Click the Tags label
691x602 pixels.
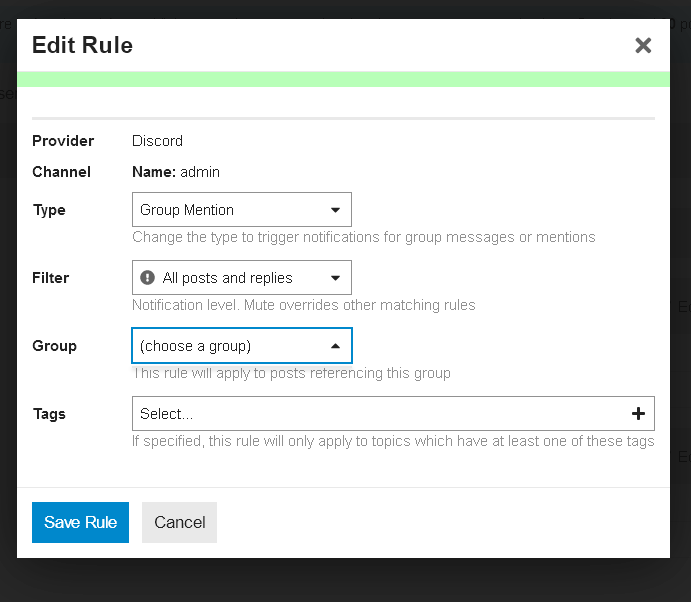49,414
